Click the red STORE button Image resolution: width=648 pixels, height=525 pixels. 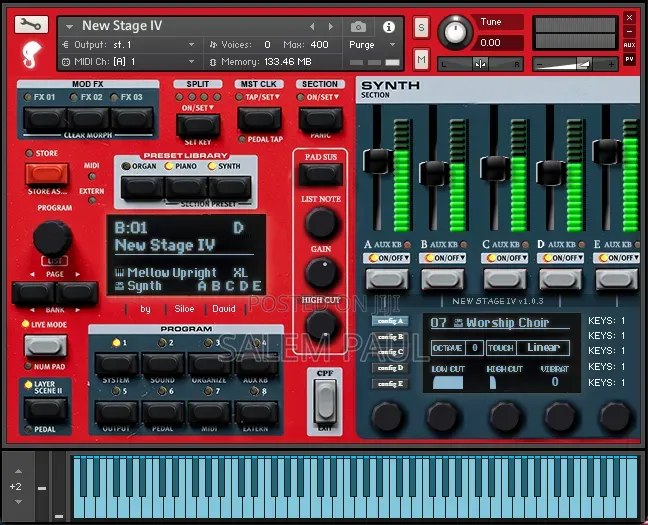47,174
